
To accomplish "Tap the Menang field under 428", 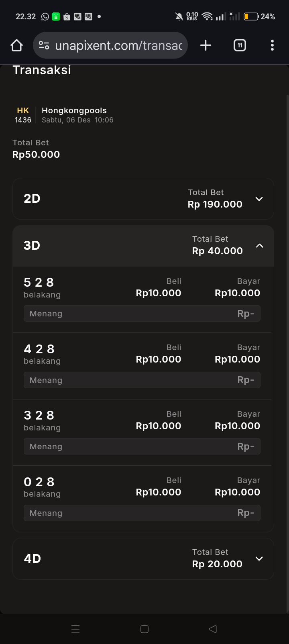I will (142, 380).
